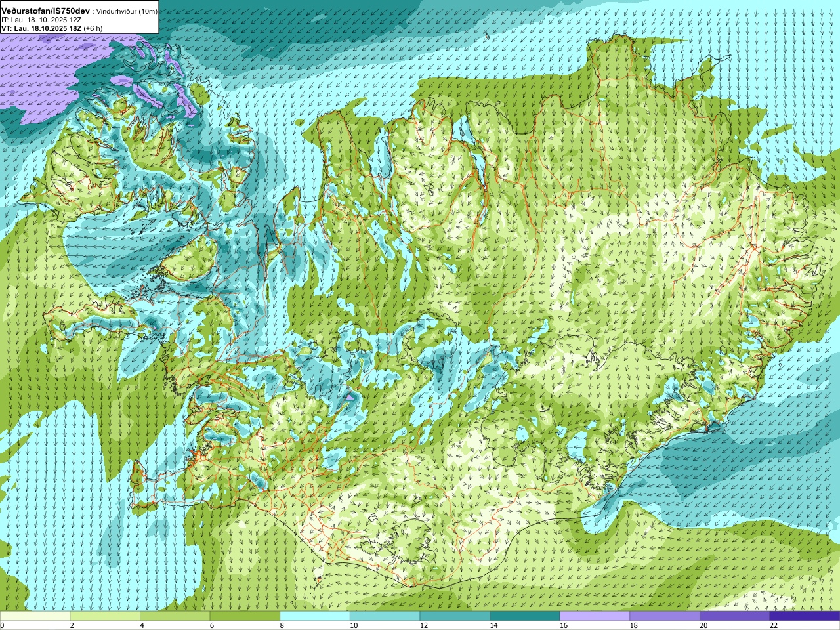Viewport: 840px width, 630px height.
Task: Pick the violet 20–22 scale swatch
Action: click(x=735, y=616)
